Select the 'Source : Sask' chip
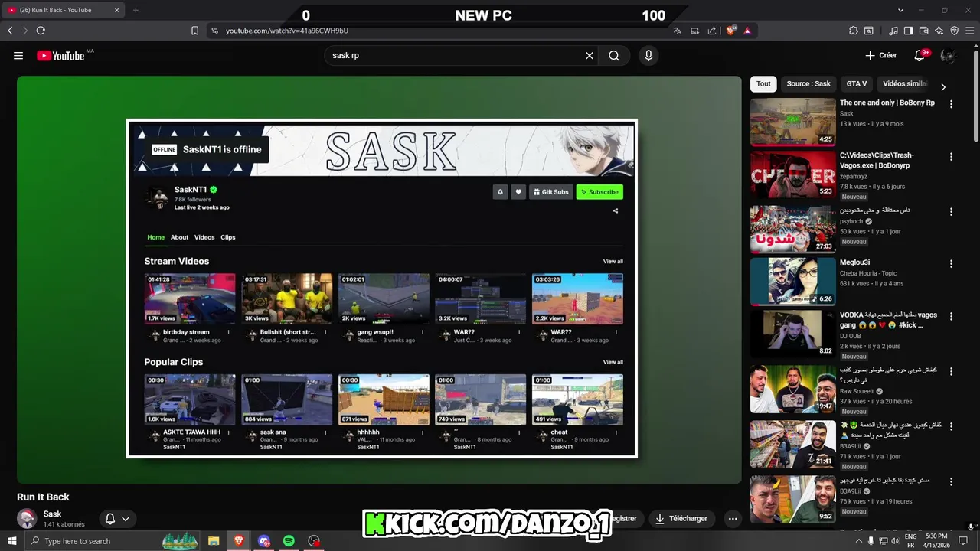 tap(808, 84)
